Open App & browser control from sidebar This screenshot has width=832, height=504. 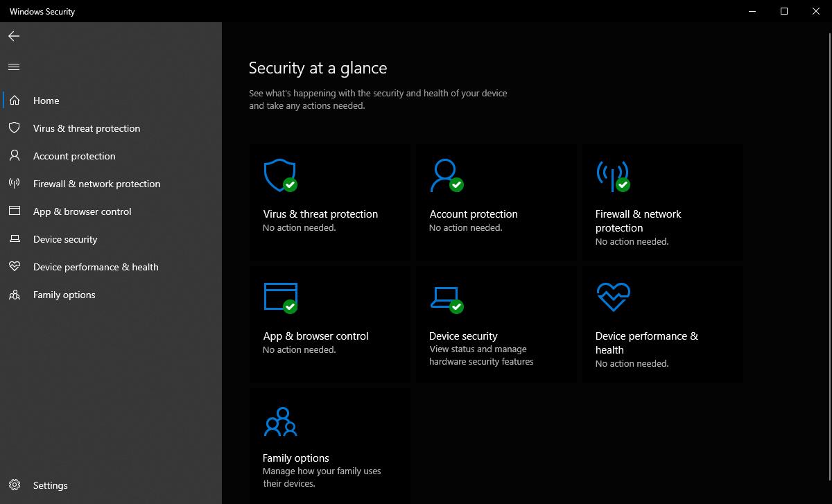[x=111, y=211]
